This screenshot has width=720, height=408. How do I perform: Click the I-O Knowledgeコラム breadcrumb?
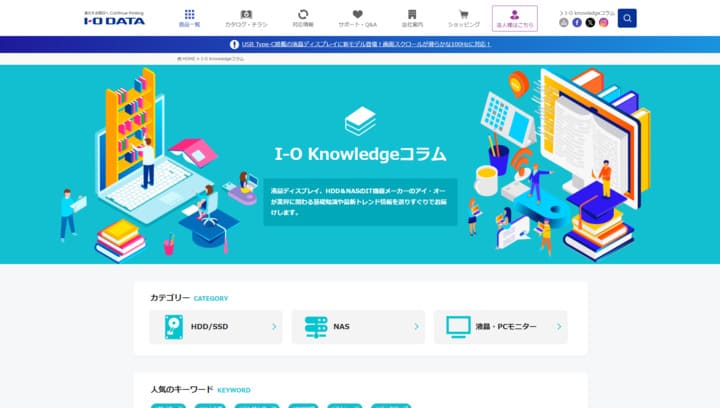tap(223, 59)
